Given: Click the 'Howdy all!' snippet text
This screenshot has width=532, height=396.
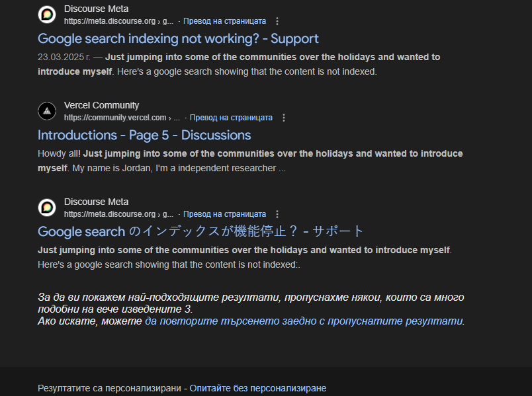Looking at the screenshot, I should (x=59, y=153).
